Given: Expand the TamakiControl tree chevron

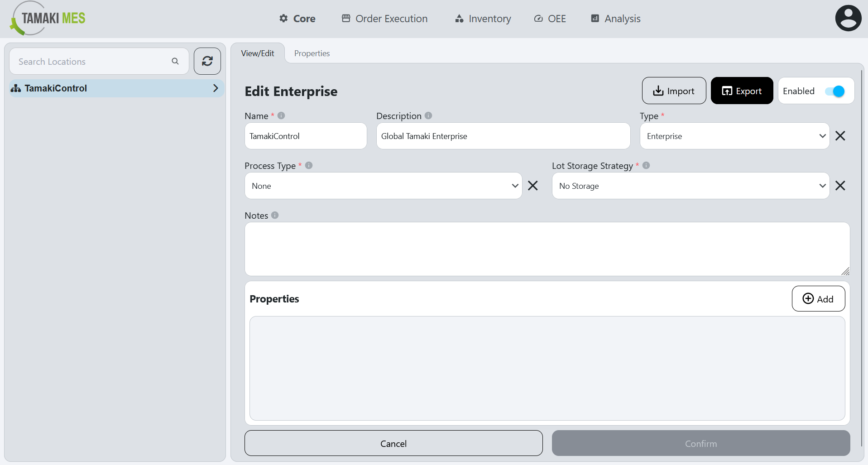Looking at the screenshot, I should [216, 88].
